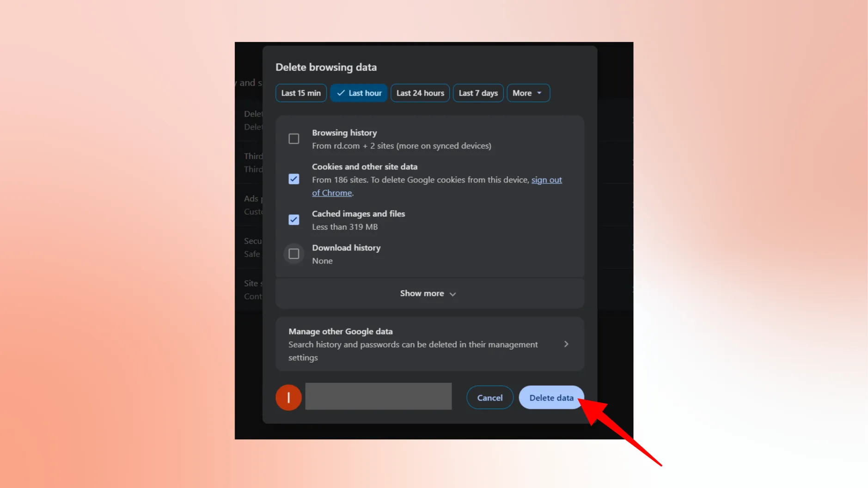Select the Last 15 min time range
The height and width of the screenshot is (488, 868).
click(x=301, y=93)
